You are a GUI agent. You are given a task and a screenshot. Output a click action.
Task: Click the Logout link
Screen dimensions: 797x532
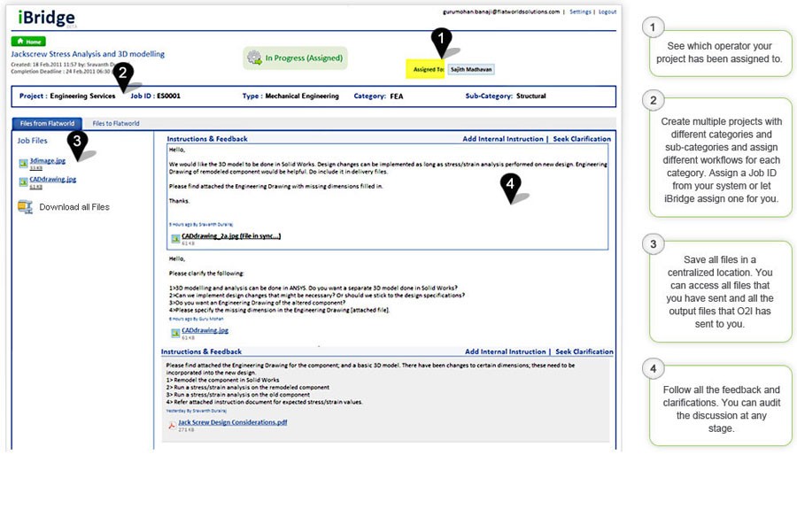(x=607, y=12)
